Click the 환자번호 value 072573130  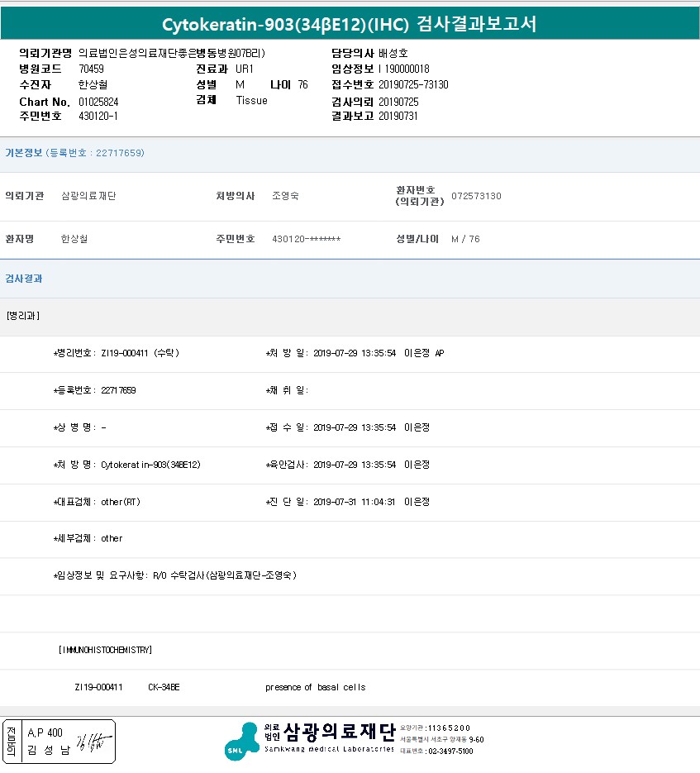click(x=476, y=196)
